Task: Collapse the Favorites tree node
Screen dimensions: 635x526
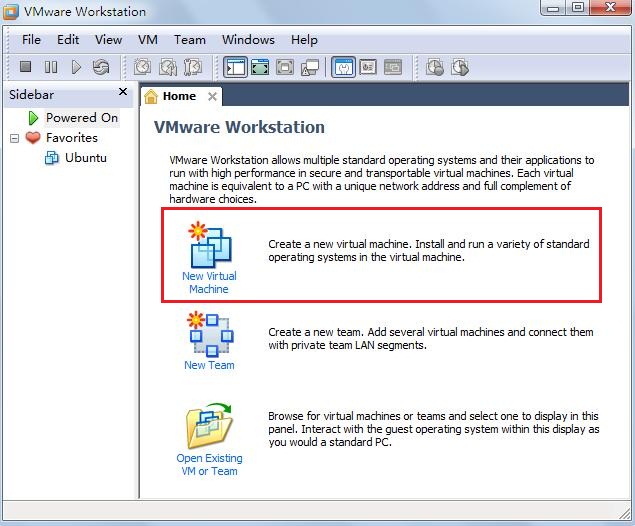Action: coord(14,138)
